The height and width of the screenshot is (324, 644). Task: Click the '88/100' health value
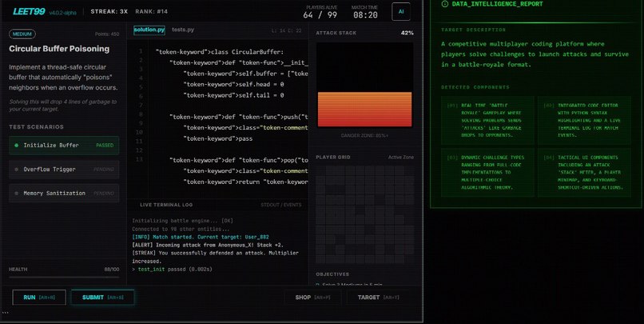click(112, 270)
